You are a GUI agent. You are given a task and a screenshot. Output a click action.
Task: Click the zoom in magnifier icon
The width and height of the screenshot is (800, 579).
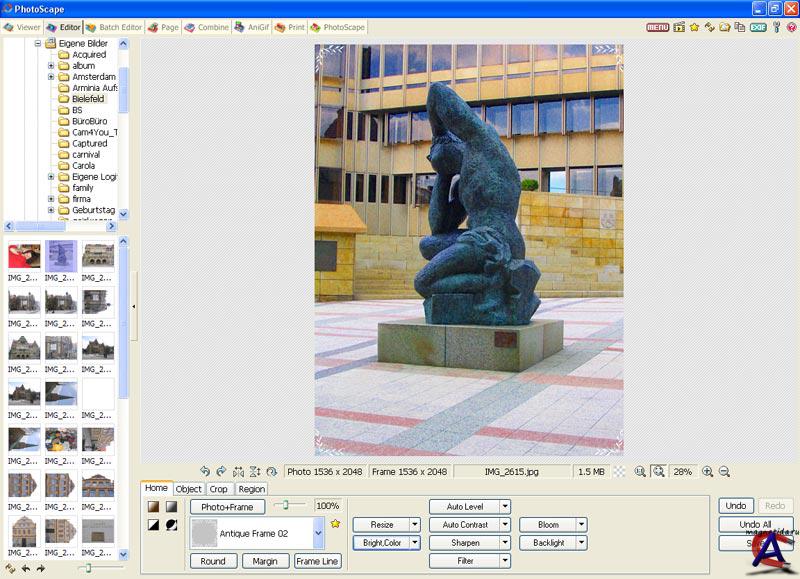coord(708,471)
